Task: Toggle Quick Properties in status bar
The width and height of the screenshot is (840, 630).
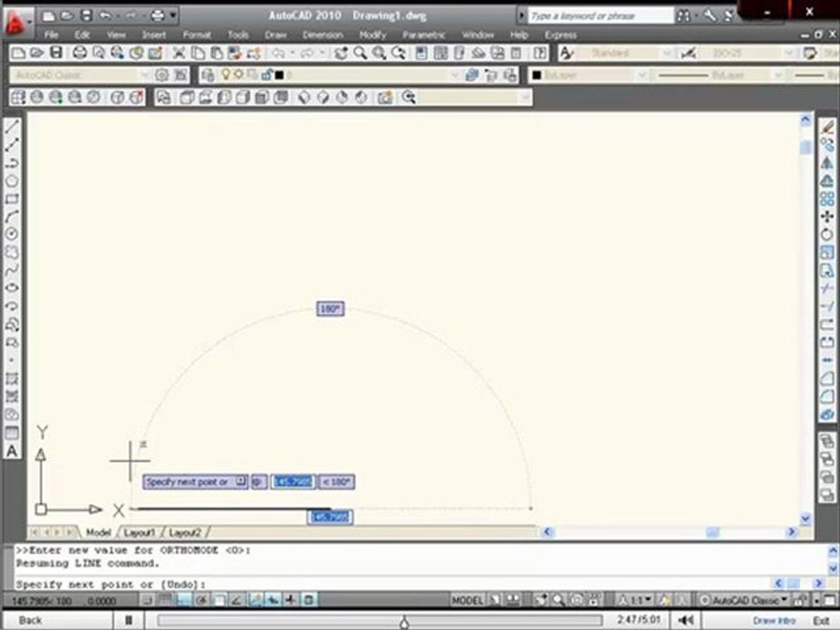Action: coord(309,600)
